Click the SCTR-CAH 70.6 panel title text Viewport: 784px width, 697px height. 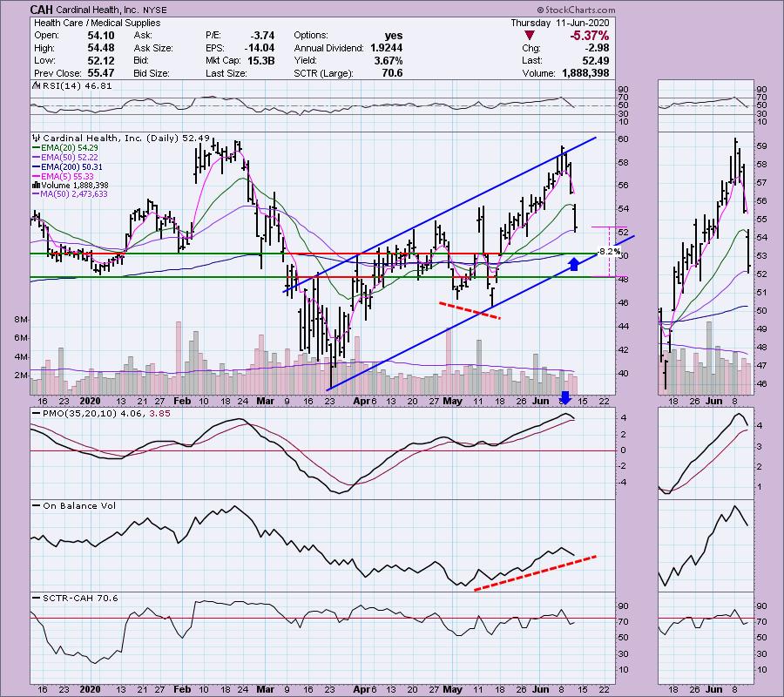80,598
